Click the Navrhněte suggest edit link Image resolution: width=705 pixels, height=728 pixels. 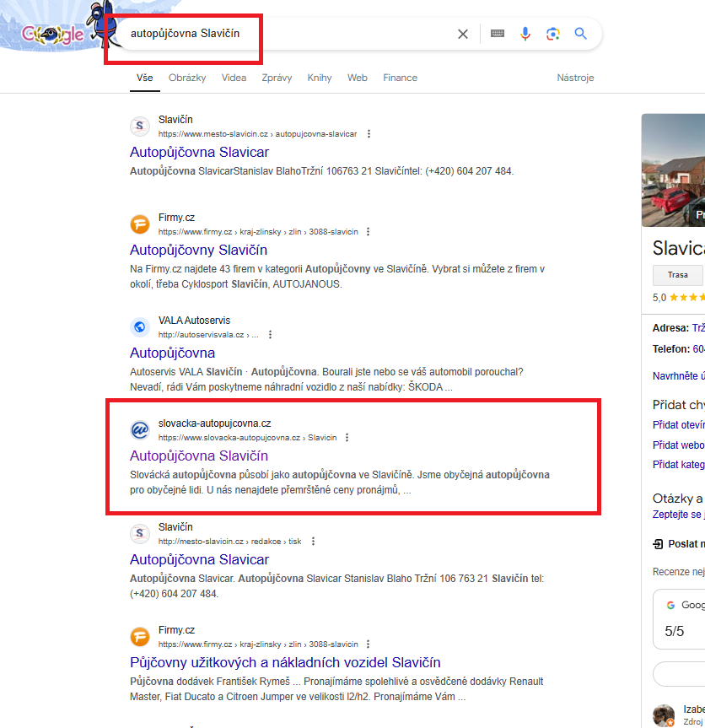679,375
